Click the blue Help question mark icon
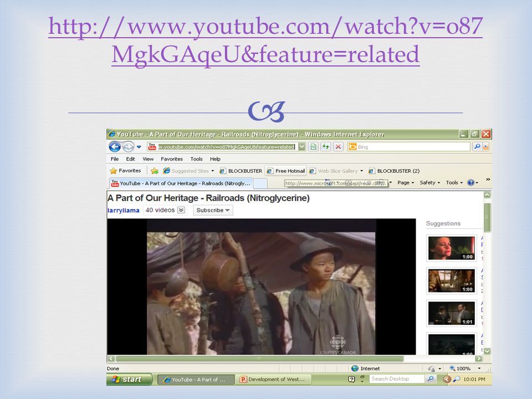Image resolution: width=532 pixels, height=399 pixels. coord(472,182)
